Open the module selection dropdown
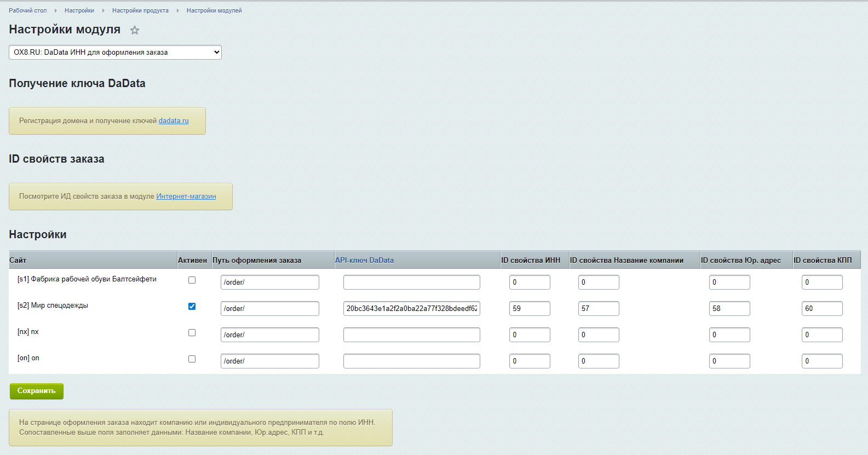 (115, 53)
